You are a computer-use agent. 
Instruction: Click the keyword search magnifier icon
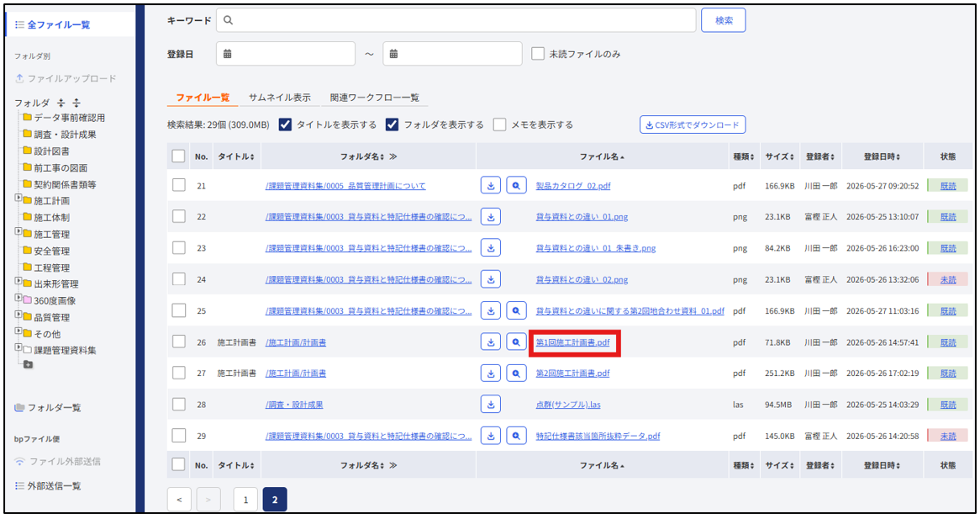(x=228, y=20)
